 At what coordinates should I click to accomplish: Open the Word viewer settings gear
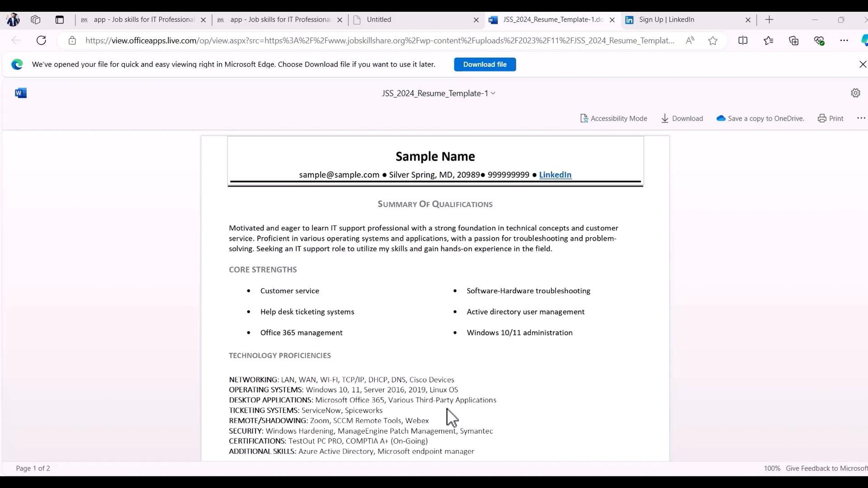[x=855, y=93]
